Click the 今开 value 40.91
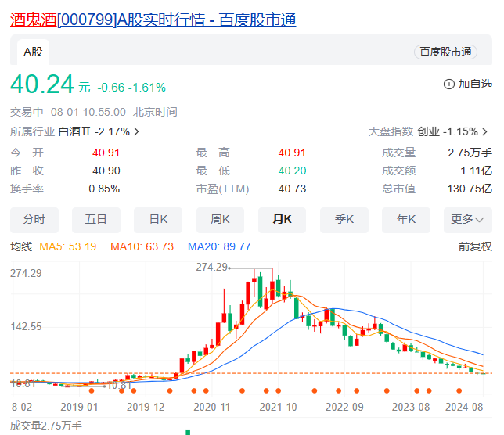This screenshot has width=504, height=435. tap(106, 153)
